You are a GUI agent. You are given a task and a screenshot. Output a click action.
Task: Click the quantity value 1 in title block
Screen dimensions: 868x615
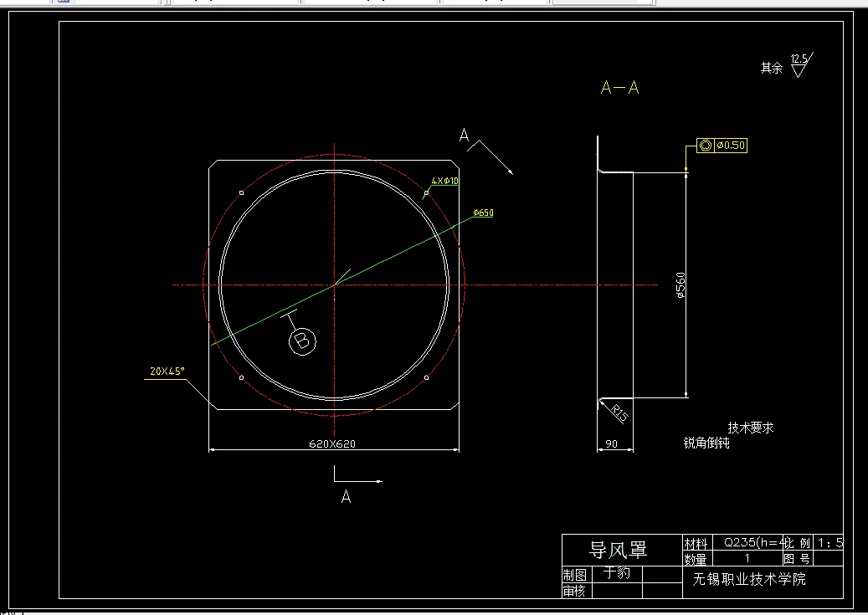[747, 559]
